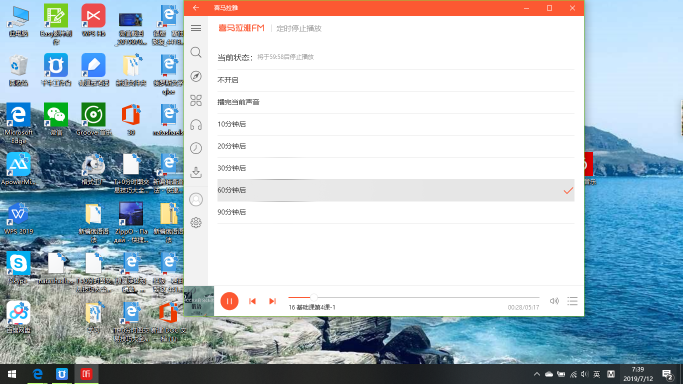
Task: Open the album cover thumbnail in player
Action: [199, 301]
